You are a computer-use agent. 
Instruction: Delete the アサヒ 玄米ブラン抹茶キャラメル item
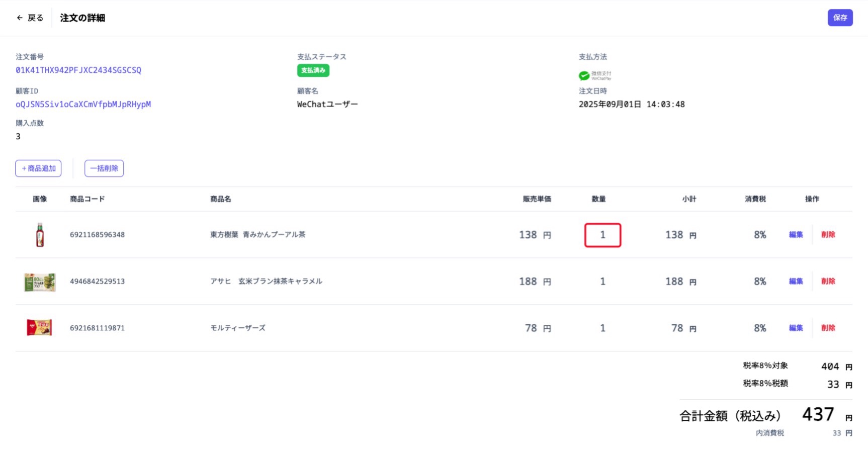(x=828, y=281)
